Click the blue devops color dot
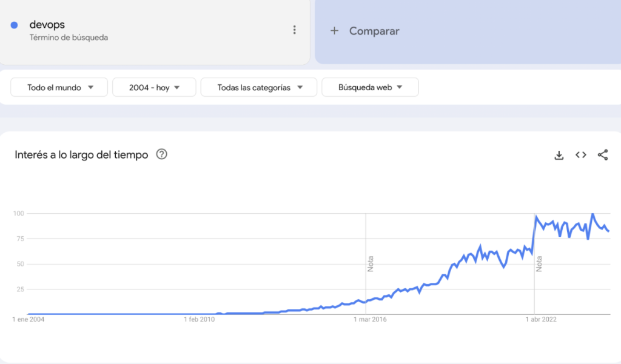This screenshot has width=621, height=364. coord(14,25)
